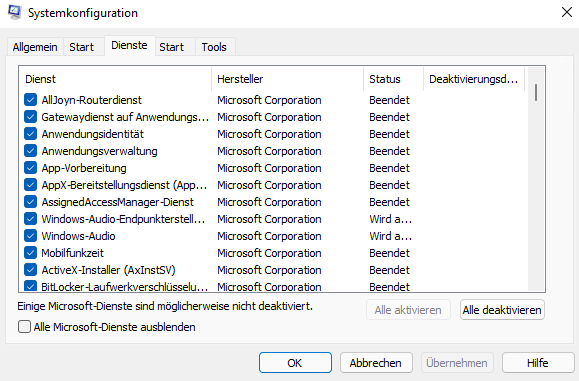The image size is (579, 381).
Task: Switch to the Allgemein tab
Action: [x=35, y=47]
